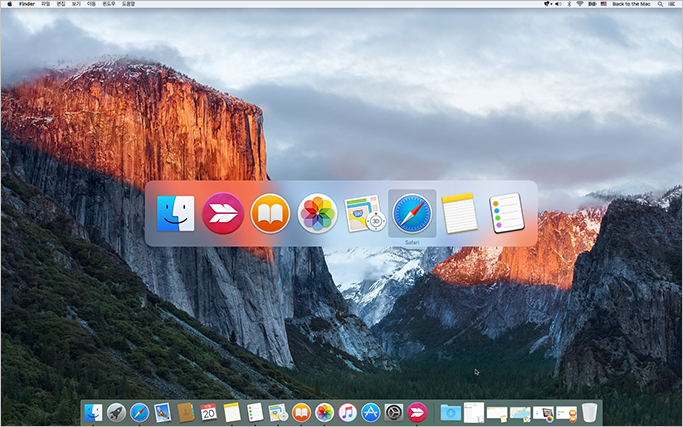Open the 도움말 menu
The image size is (683, 427).
128,4
